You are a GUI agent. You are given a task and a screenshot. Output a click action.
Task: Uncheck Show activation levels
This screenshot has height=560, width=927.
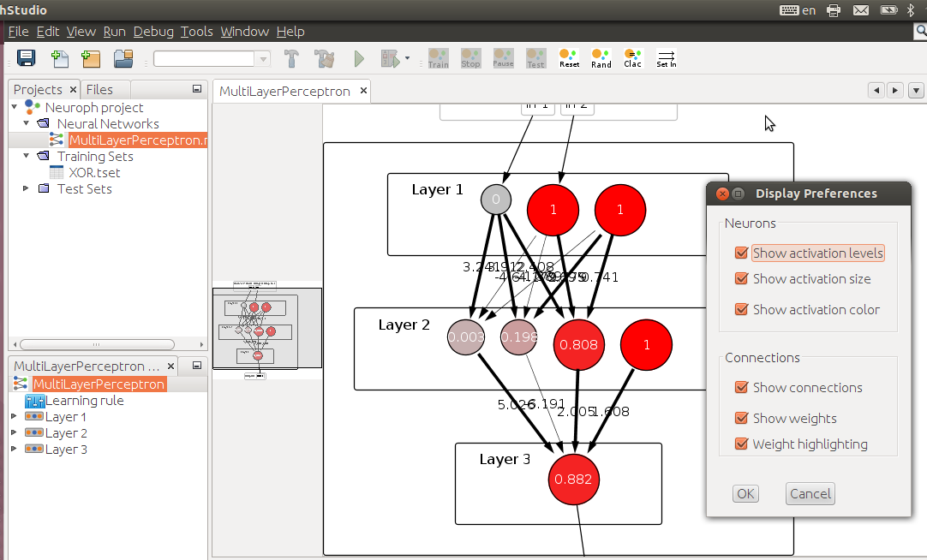[741, 253]
